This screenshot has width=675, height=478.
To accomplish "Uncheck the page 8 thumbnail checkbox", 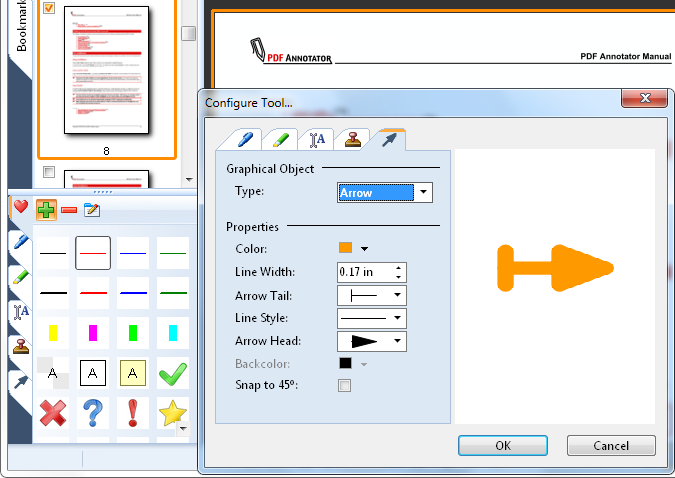I will (x=49, y=9).
